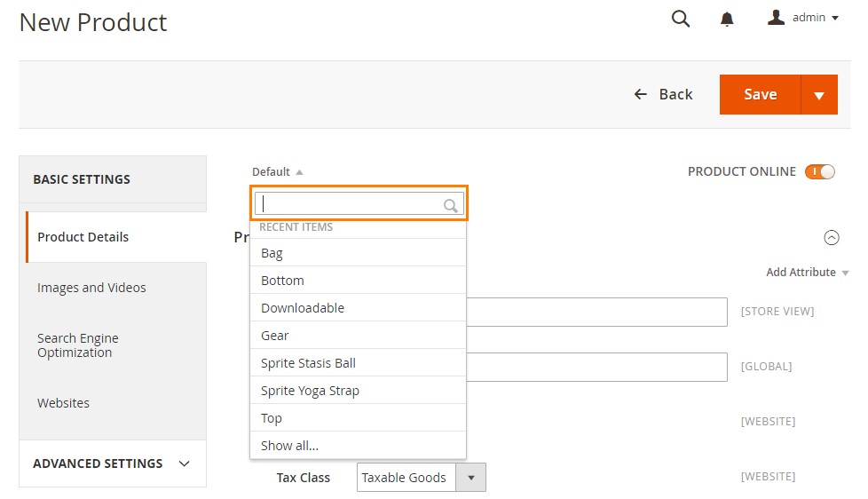
Task: Open the Add Attribute dropdown
Action: tap(807, 273)
